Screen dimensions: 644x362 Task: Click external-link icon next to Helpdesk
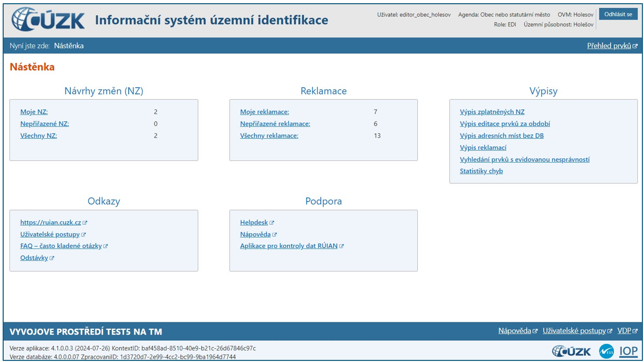(x=272, y=223)
